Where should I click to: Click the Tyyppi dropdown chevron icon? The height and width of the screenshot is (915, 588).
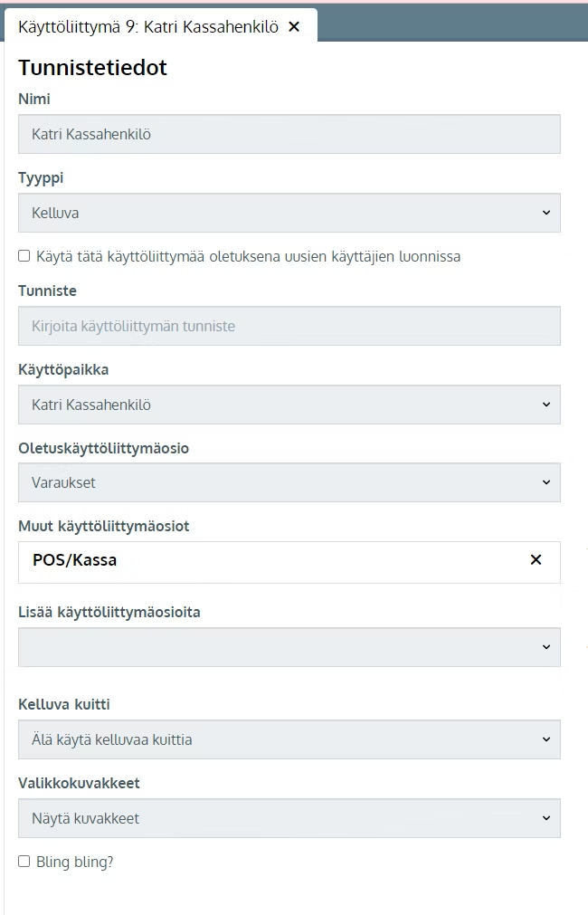point(546,213)
